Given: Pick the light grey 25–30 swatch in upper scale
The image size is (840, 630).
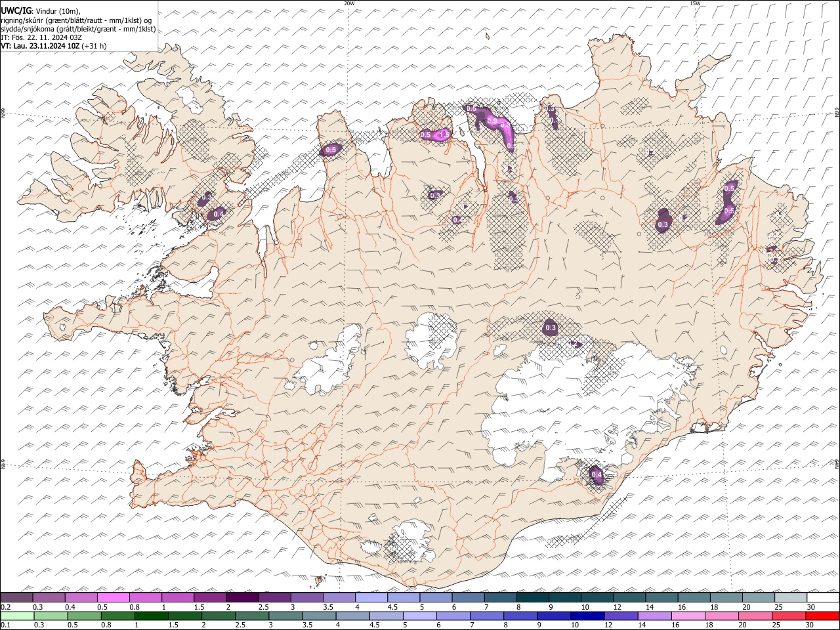Looking at the screenshot, I should click(790, 598).
